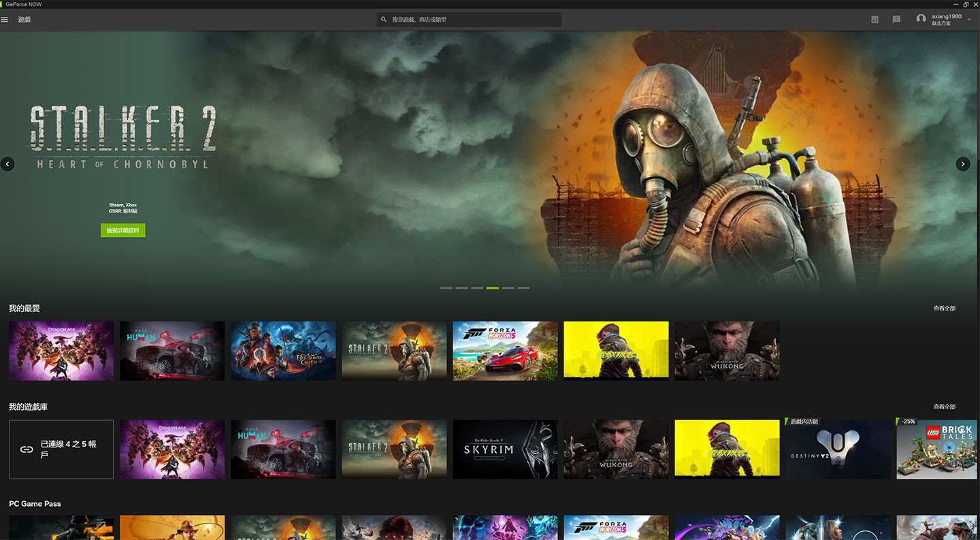Image resolution: width=980 pixels, height=540 pixels.
Task: Click the S.T.A.L.K.E.R. 2 banner logo
Action: (122, 138)
